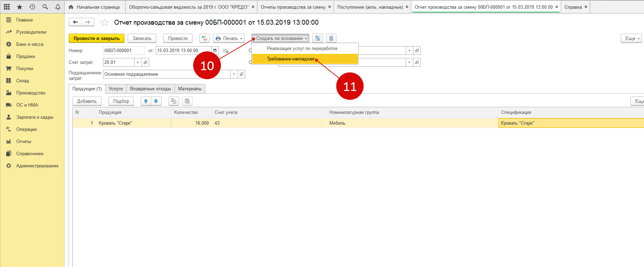Open Зарплата и кадры in sidebar

(35, 117)
